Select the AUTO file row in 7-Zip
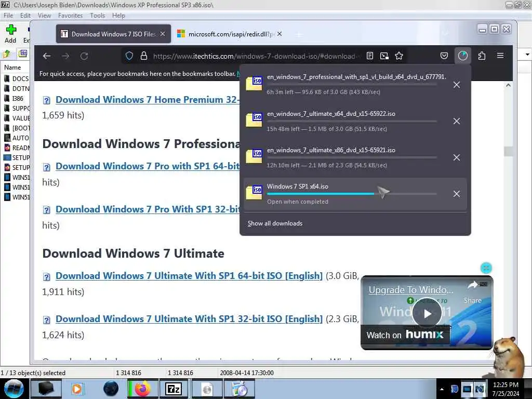Image resolution: width=532 pixels, height=399 pixels. (x=16, y=138)
